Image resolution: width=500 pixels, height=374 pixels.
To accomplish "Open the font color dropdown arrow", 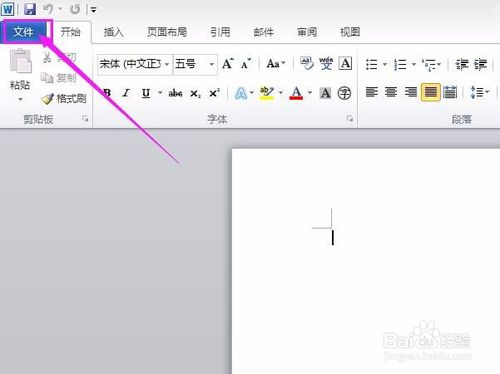I will pyautogui.click(x=310, y=93).
